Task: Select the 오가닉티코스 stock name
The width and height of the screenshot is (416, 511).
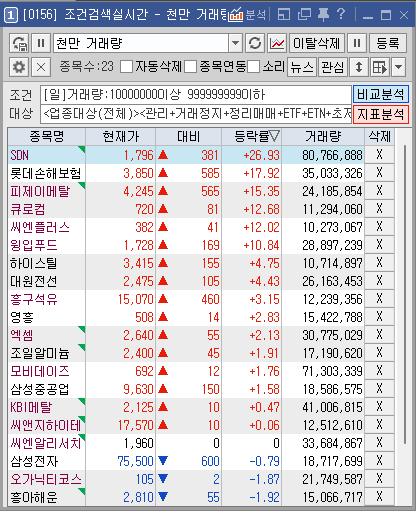Action: [46, 479]
